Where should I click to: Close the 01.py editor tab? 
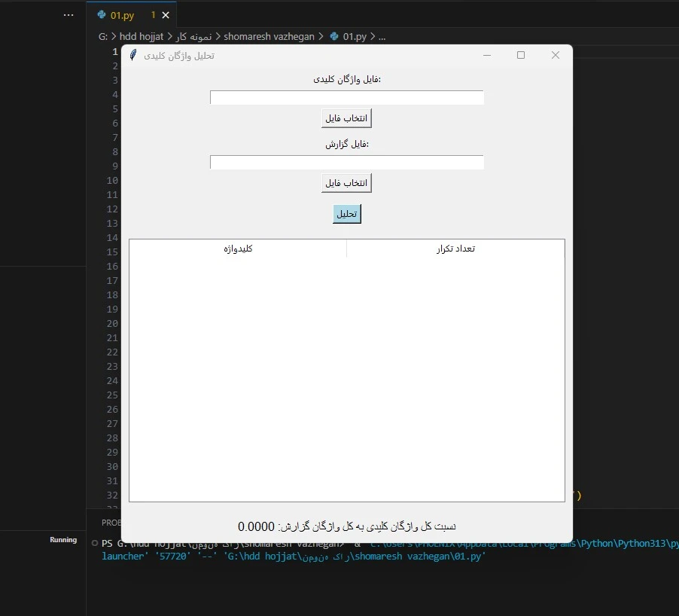coord(166,15)
